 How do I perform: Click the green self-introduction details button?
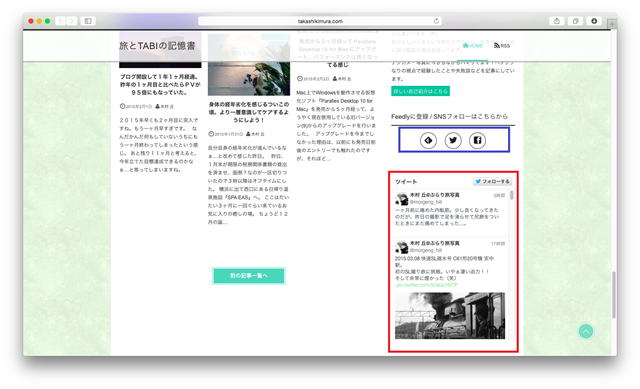pos(420,91)
